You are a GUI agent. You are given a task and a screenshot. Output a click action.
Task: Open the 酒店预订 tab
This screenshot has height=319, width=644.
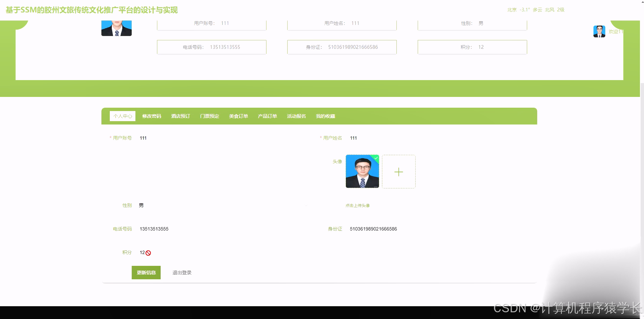[180, 116]
